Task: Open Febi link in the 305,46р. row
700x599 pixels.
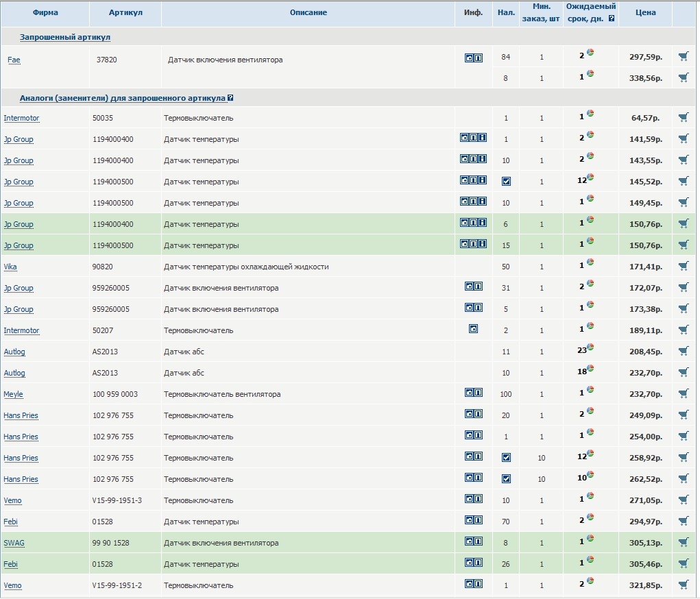Action: tap(11, 564)
